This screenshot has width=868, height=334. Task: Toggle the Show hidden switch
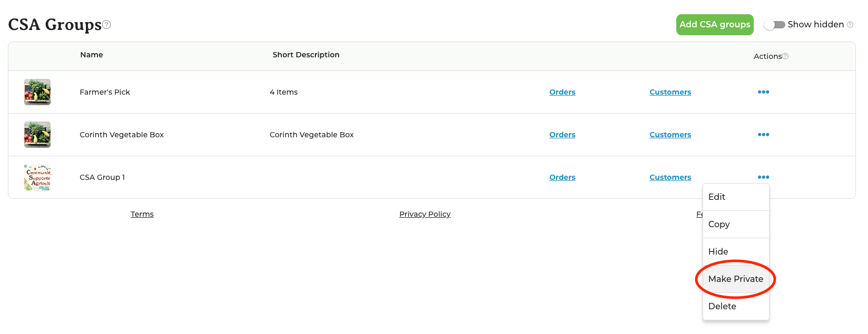click(775, 25)
